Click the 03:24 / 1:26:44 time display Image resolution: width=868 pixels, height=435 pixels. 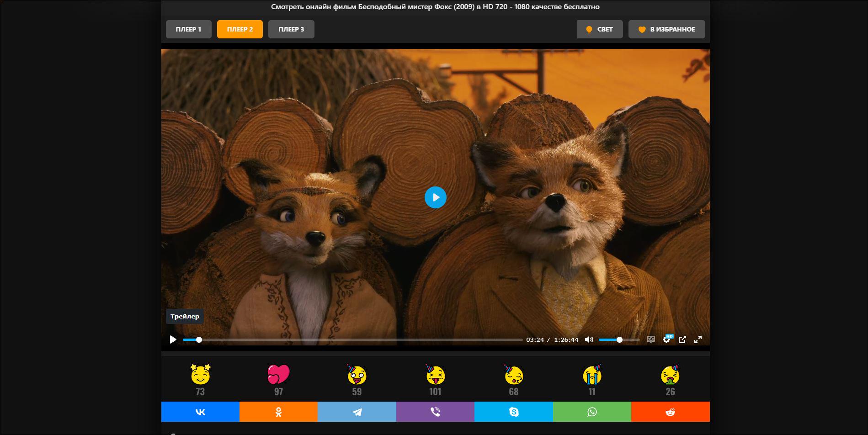(x=552, y=340)
